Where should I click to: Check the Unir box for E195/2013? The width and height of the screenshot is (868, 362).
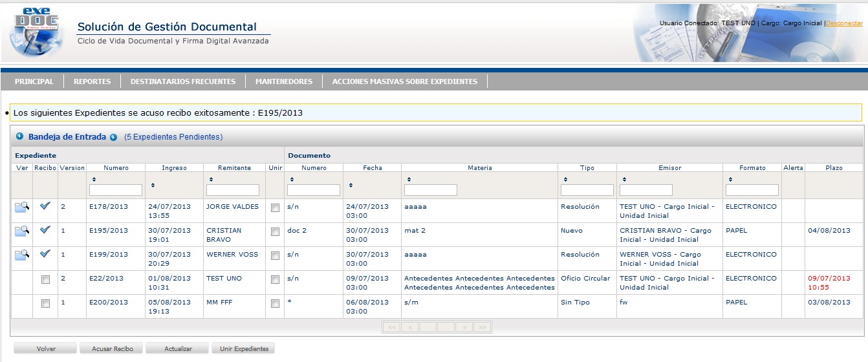(275, 232)
